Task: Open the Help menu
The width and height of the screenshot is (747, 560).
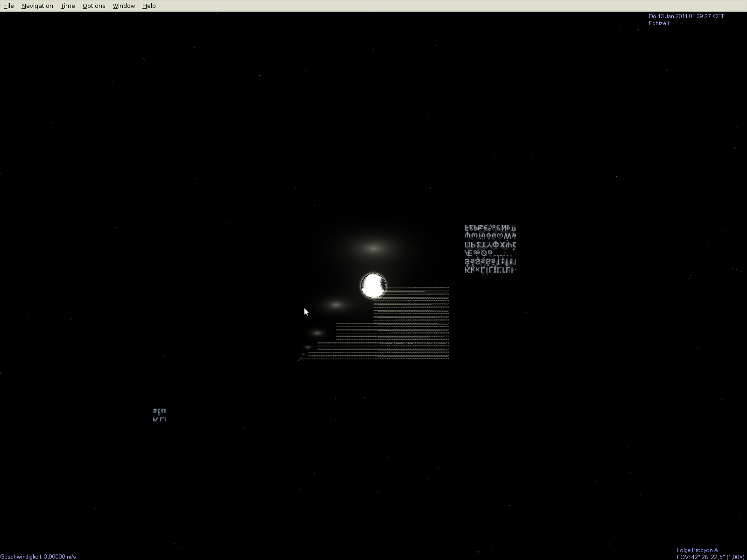Action: tap(149, 6)
